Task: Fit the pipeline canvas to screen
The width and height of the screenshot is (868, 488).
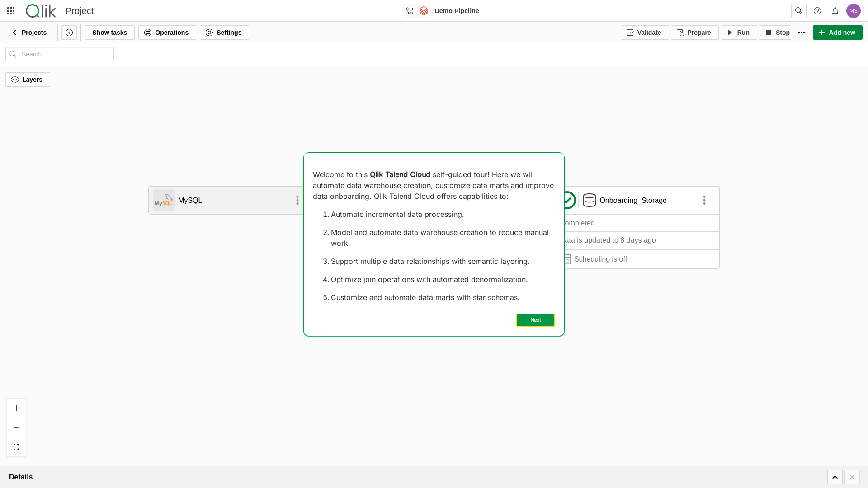Action: [x=16, y=447]
